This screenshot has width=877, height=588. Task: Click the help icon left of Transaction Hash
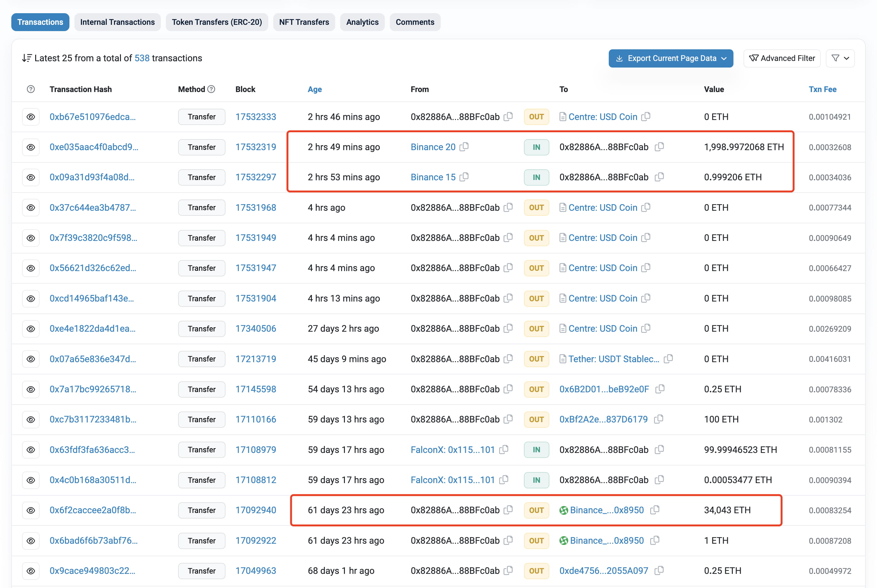[31, 89]
